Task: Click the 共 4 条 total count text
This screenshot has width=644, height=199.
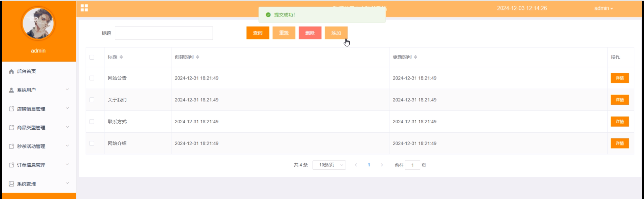Action: pyautogui.click(x=301, y=165)
